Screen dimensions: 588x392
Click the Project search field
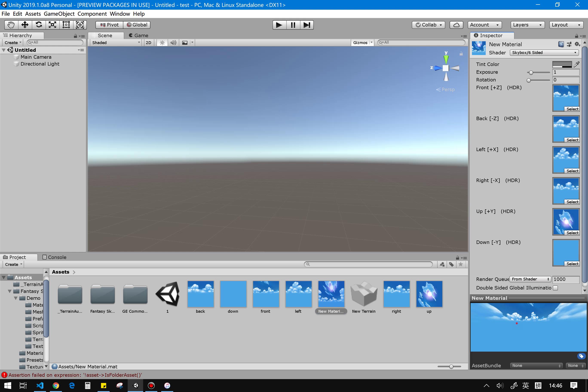[x=368, y=264]
